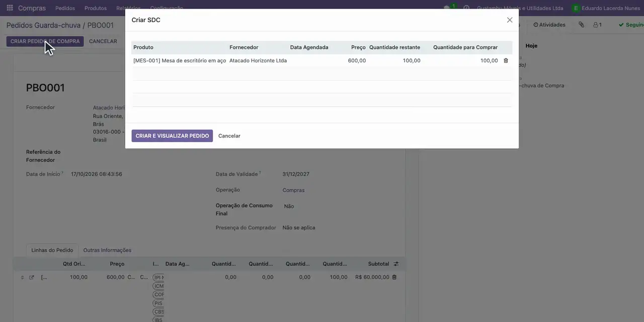Click Quantidade para Comprar column header
Screen dimensions: 644x322
465,47
